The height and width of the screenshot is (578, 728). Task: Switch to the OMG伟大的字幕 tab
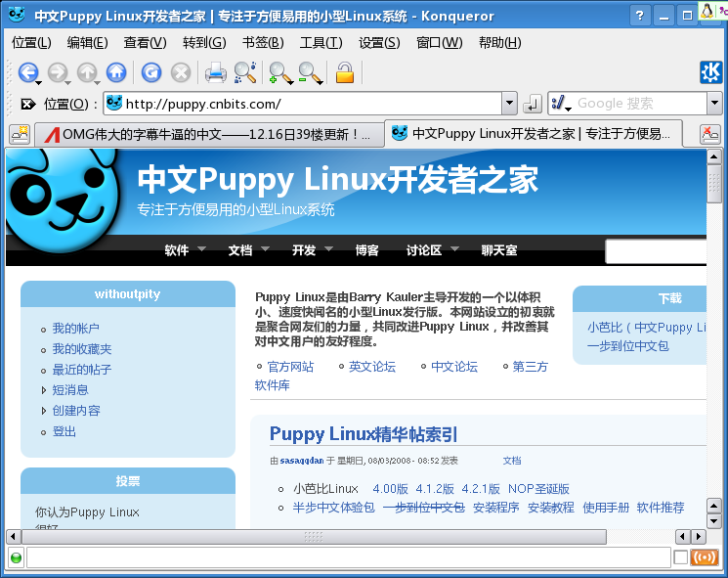[209, 135]
